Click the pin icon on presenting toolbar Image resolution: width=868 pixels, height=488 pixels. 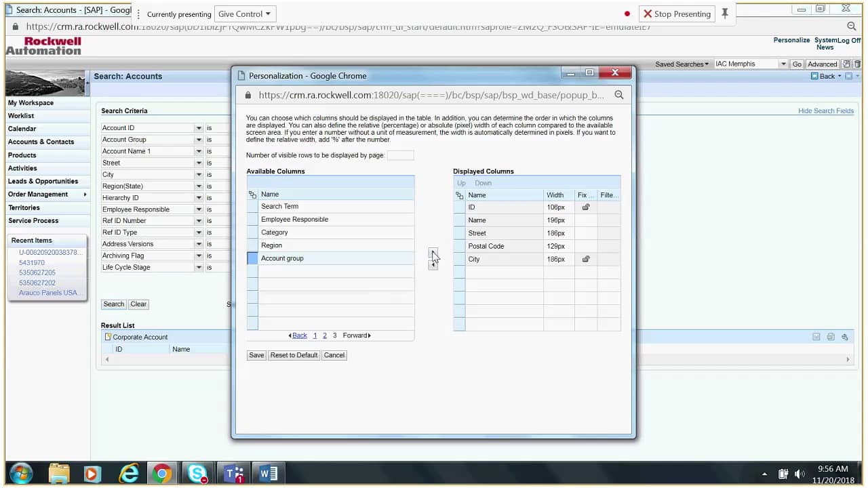pos(725,14)
